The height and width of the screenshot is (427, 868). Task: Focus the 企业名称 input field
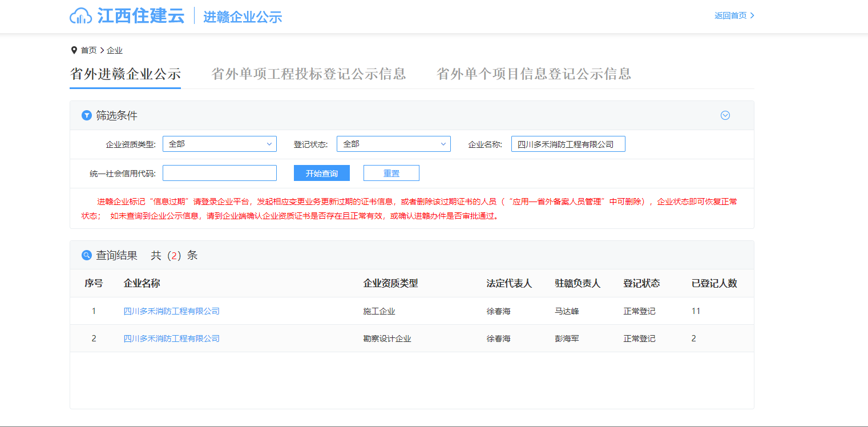[x=568, y=144]
